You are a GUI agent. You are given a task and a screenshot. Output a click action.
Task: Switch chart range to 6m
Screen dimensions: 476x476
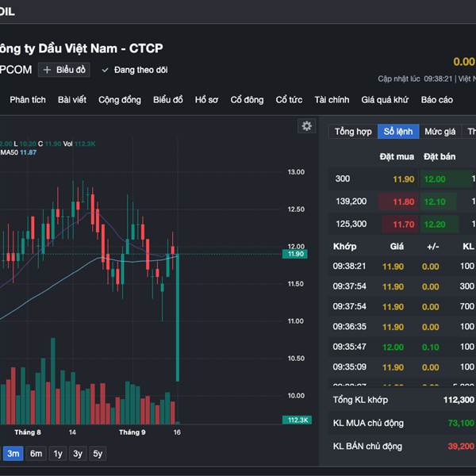(x=36, y=454)
